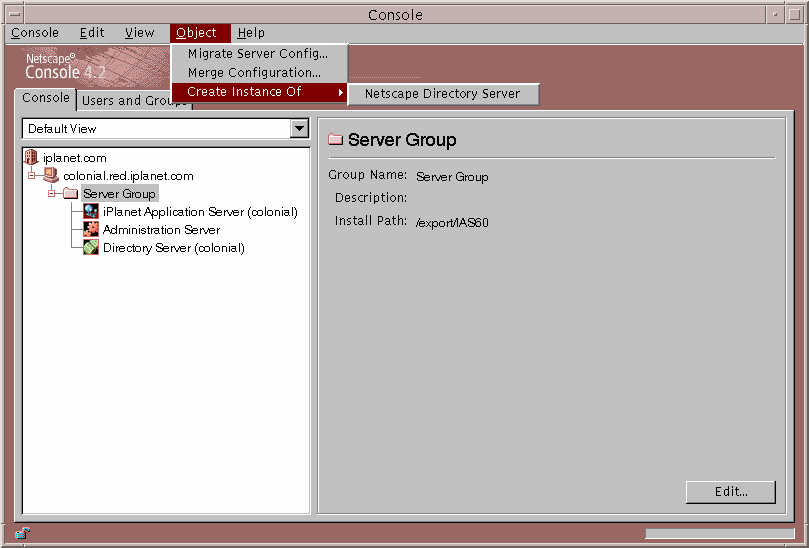Choose Migrate Server Config... menu item
This screenshot has width=809, height=548.
click(258, 54)
